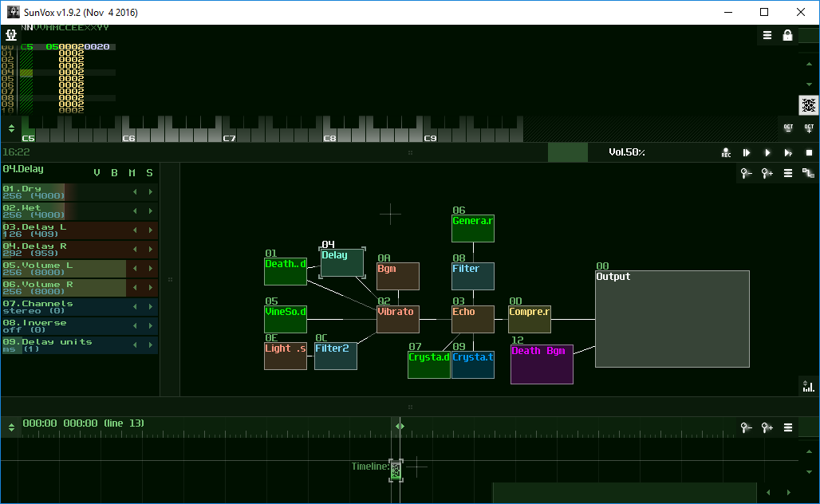Click the Output module box

click(x=672, y=319)
